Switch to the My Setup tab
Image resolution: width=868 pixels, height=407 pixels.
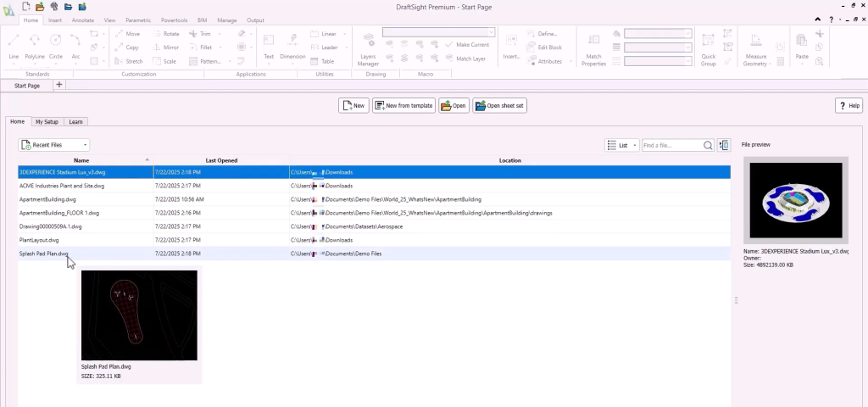[x=47, y=122]
